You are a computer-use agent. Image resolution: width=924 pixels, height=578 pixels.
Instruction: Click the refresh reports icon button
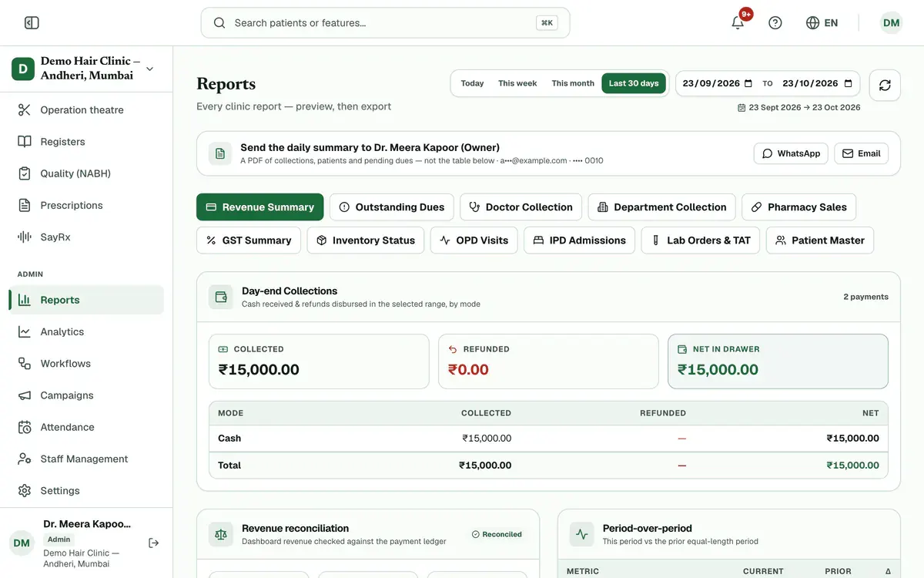point(885,85)
